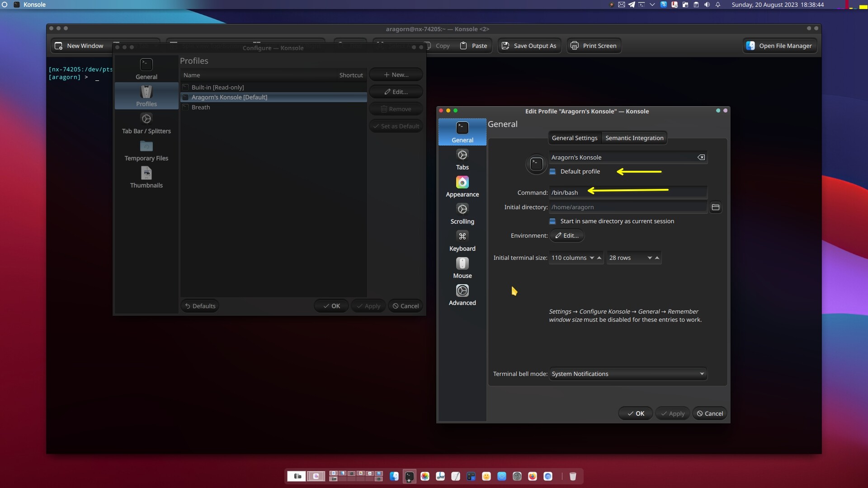Edit the Environment variables
868x488 pixels.
point(567,235)
